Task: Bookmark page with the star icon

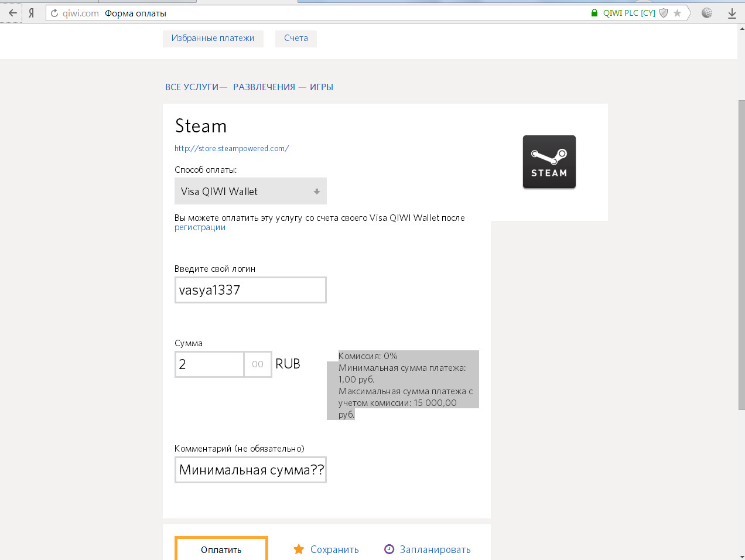Action: (x=677, y=13)
